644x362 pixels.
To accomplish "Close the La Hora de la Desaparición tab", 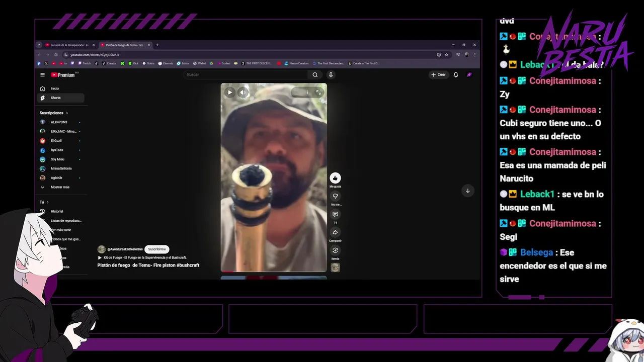I will (94, 45).
